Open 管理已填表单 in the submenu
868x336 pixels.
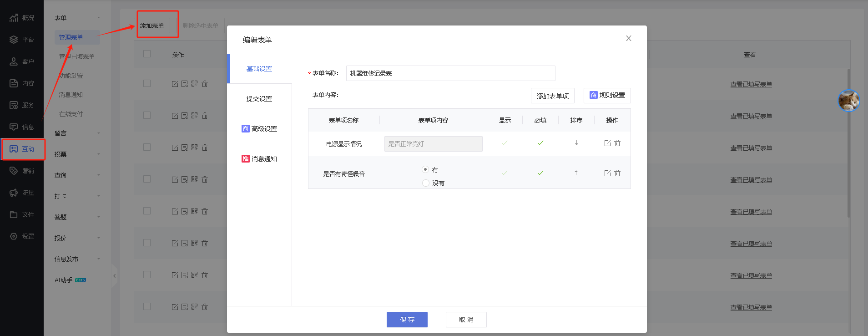[x=77, y=56]
